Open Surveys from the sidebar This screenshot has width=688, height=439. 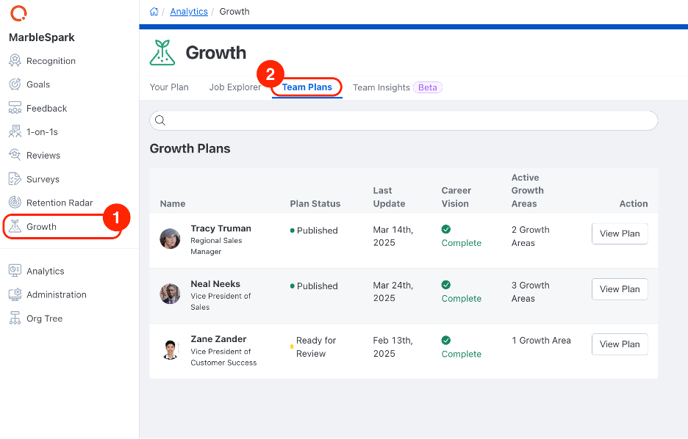click(34, 179)
